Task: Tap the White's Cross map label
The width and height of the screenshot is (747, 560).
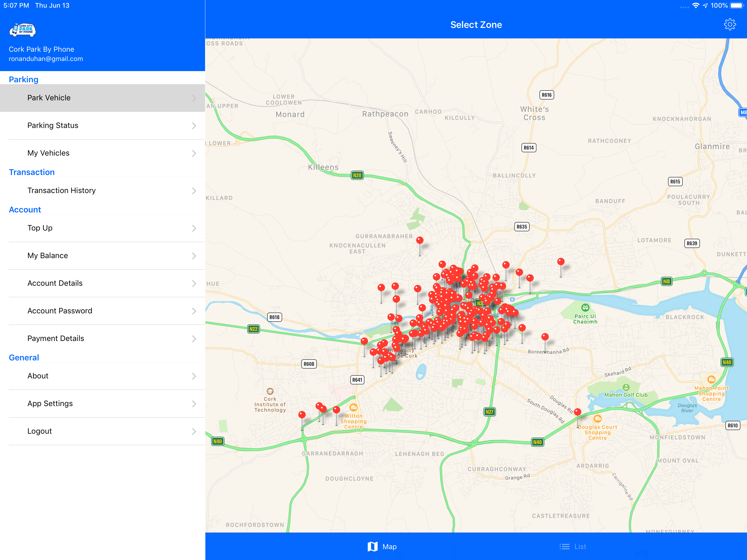Action: tap(534, 113)
